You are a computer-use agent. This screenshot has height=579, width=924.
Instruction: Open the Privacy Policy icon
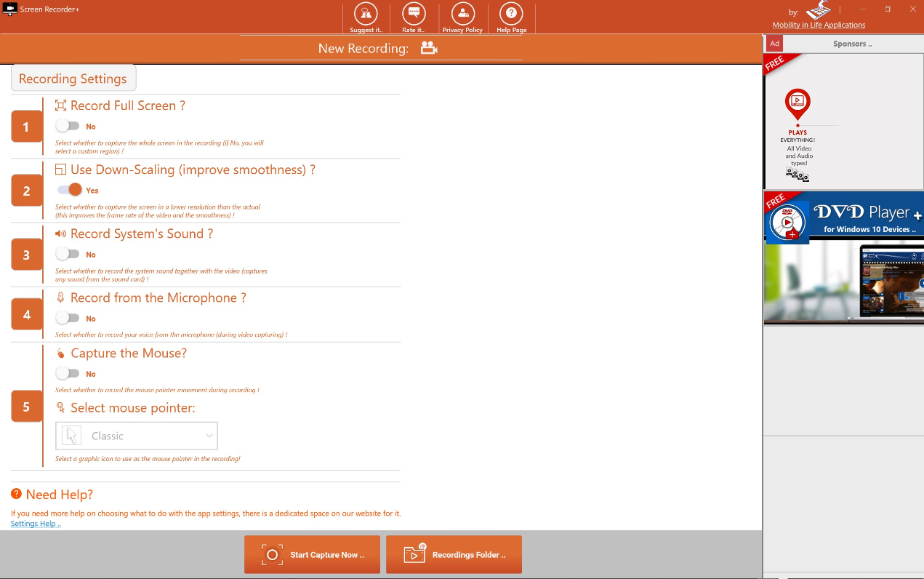462,15
